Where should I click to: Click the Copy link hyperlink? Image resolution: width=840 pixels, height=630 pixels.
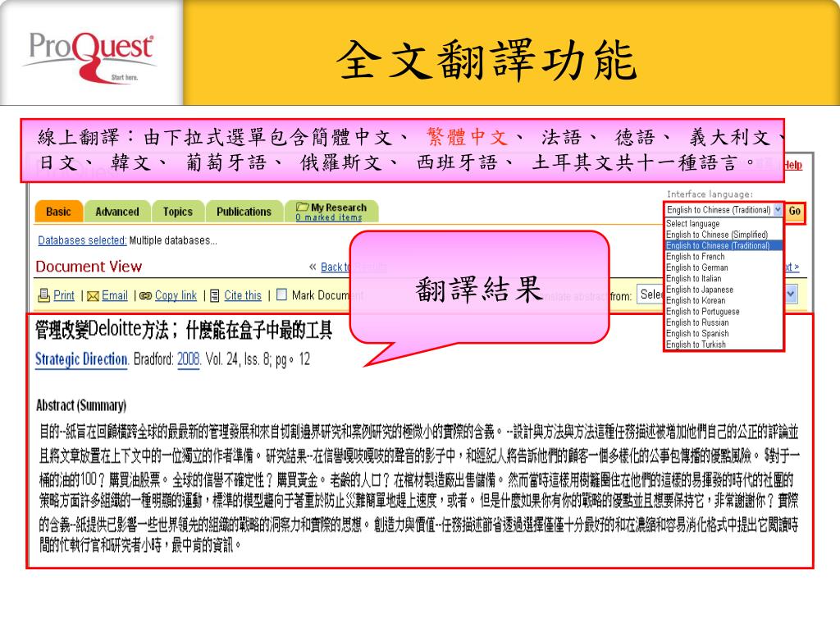point(176,295)
